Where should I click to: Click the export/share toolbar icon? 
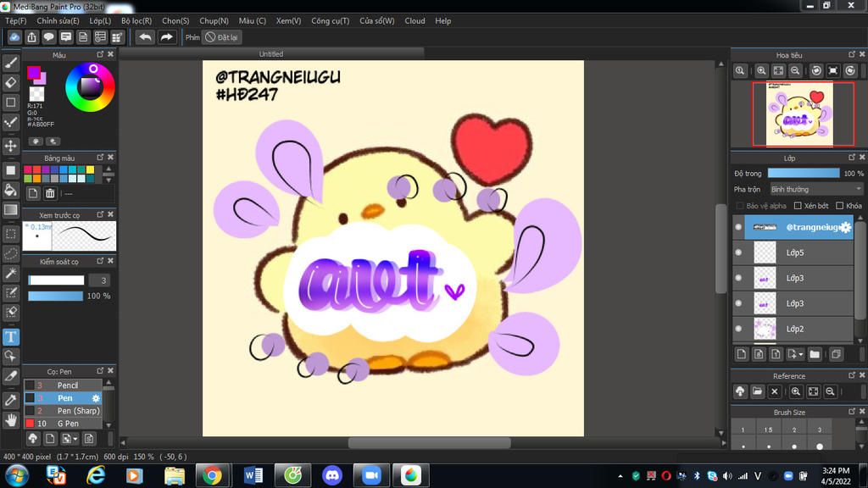pos(31,37)
